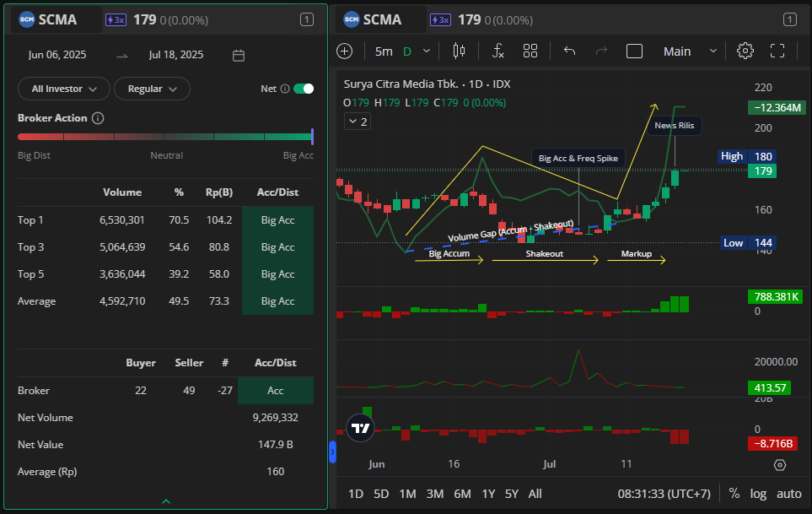Image resolution: width=812 pixels, height=514 pixels.
Task: Open the interval dropdown chevron
Action: [426, 51]
